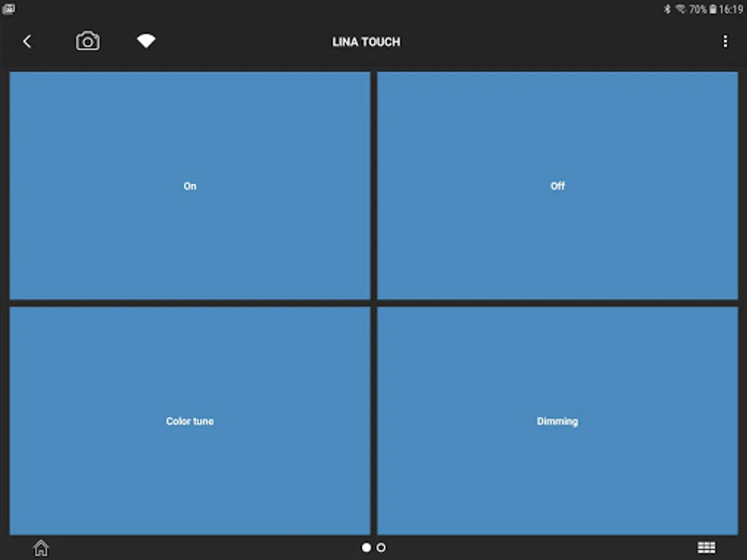Tap the Wi-Fi connection icon in header

coord(146,41)
